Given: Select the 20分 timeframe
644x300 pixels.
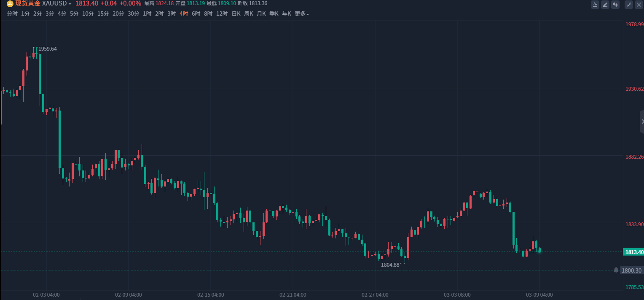Looking at the screenshot, I should coord(118,14).
